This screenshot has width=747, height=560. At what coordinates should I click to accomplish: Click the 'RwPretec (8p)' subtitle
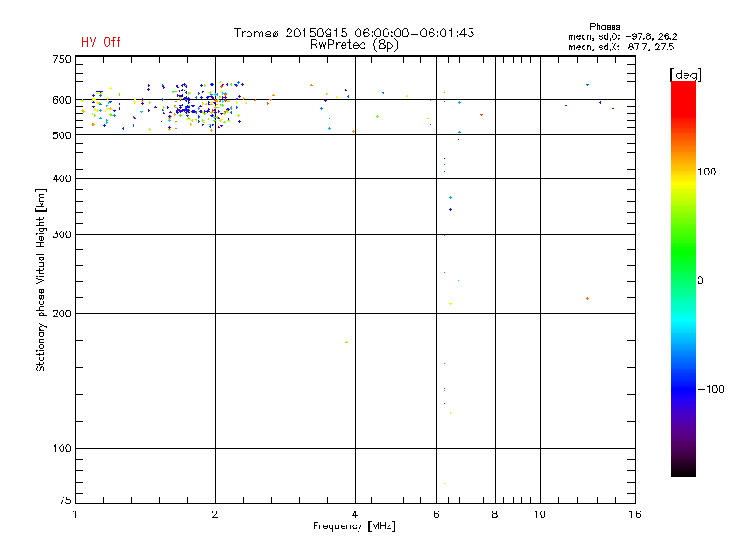point(354,45)
